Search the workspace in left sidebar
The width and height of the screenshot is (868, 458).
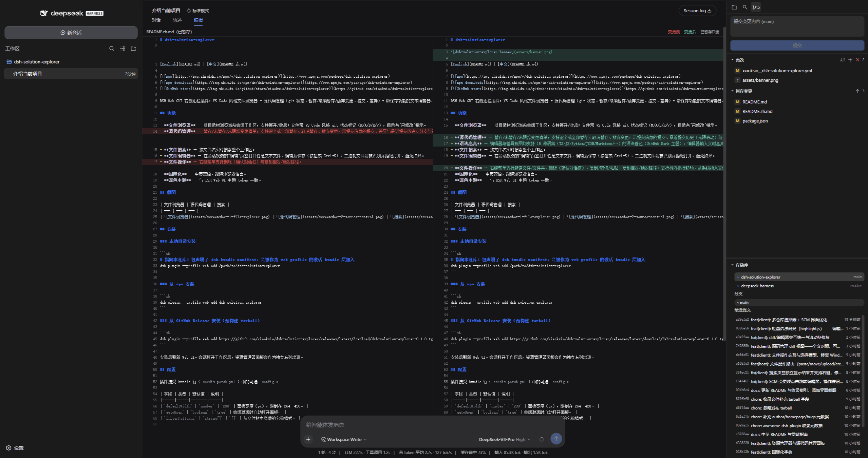112,49
